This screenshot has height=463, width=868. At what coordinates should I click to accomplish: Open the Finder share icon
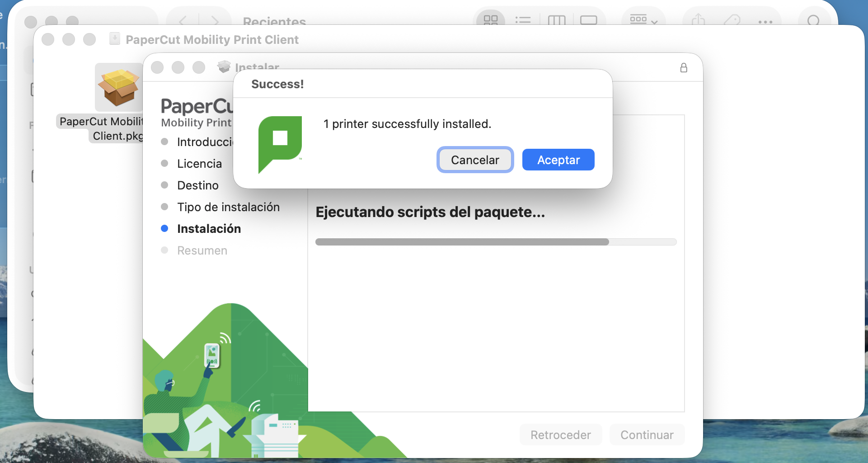coord(699,20)
